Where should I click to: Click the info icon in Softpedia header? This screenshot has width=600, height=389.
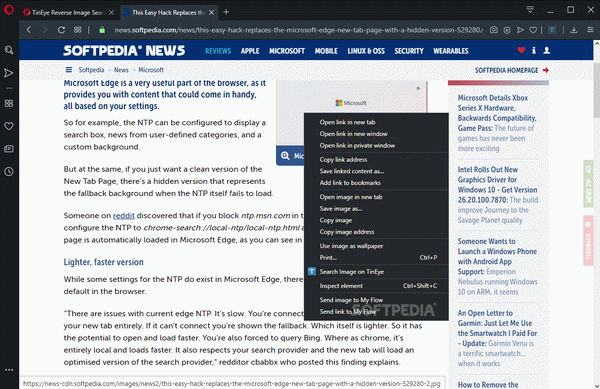coord(534,50)
